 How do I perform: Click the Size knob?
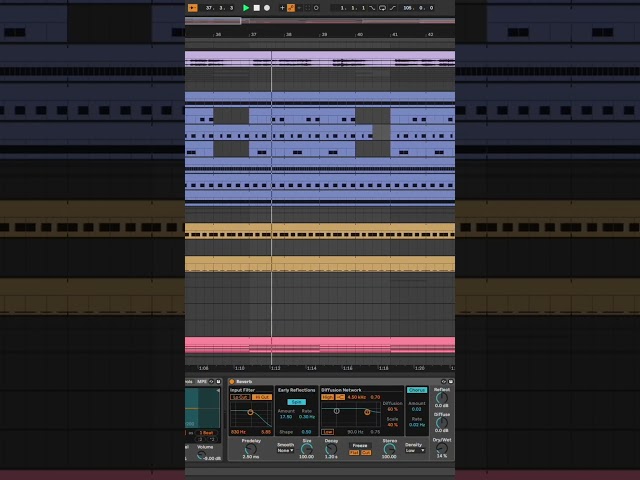point(307,449)
